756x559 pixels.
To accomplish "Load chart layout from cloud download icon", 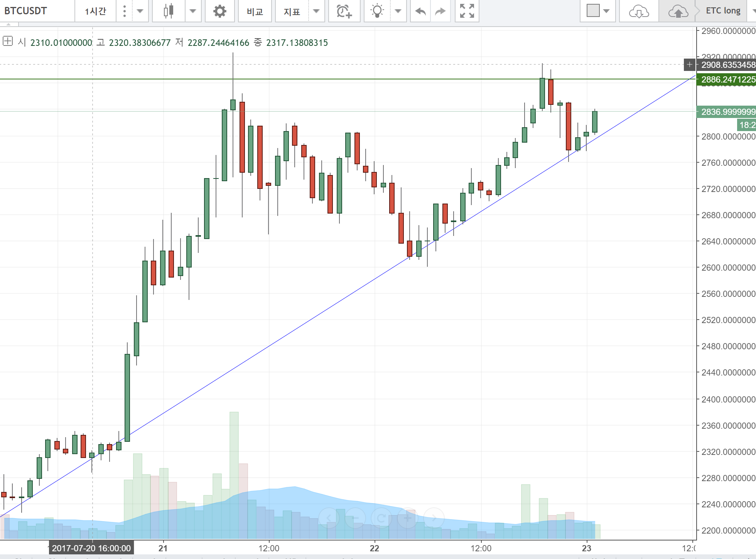I will [639, 12].
